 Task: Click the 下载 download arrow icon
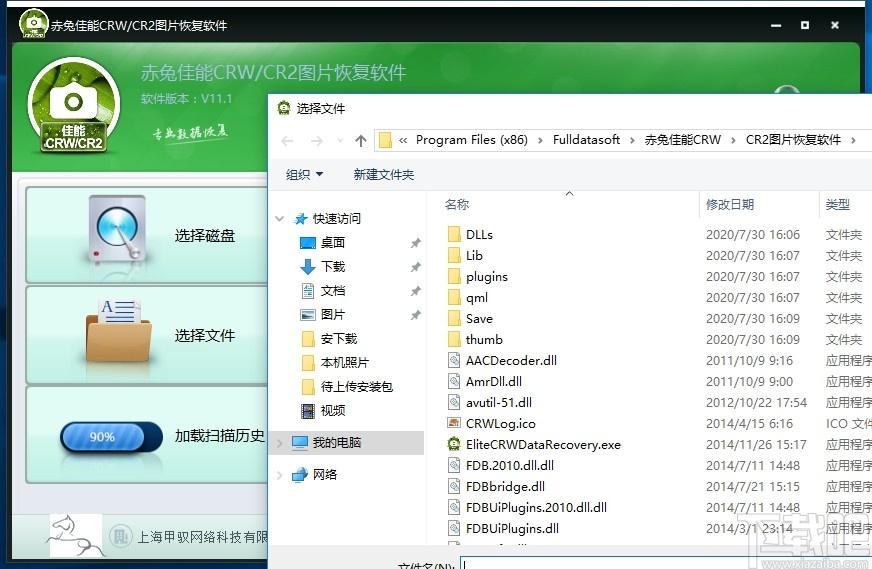pyautogui.click(x=308, y=267)
